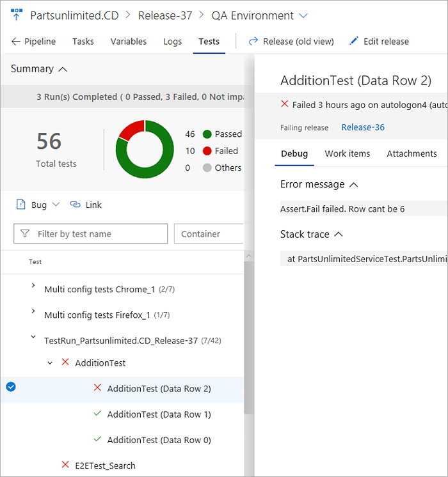The width and height of the screenshot is (448, 477).
Task: Click the back arrow next to Pipeline
Action: (16, 42)
